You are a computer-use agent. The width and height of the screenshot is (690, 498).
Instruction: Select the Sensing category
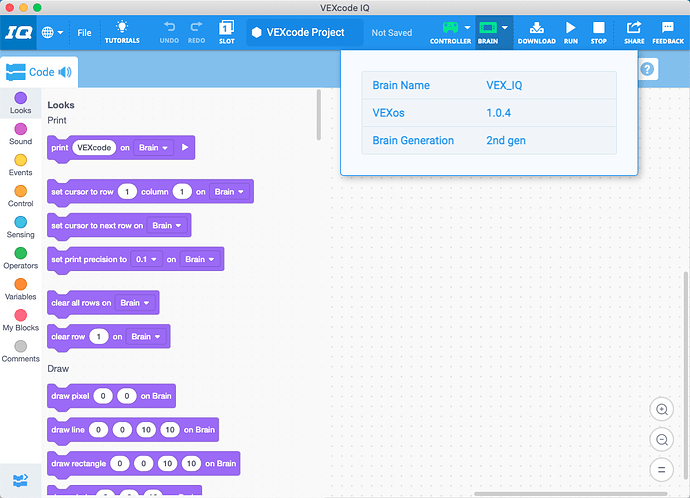pyautogui.click(x=21, y=227)
